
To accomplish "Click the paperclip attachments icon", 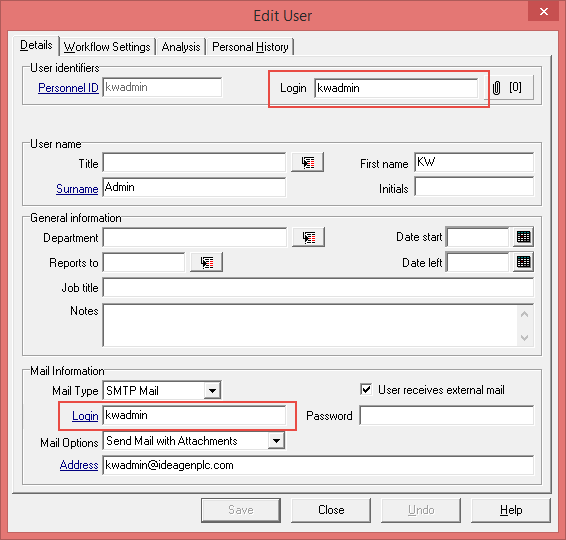I will [497, 88].
